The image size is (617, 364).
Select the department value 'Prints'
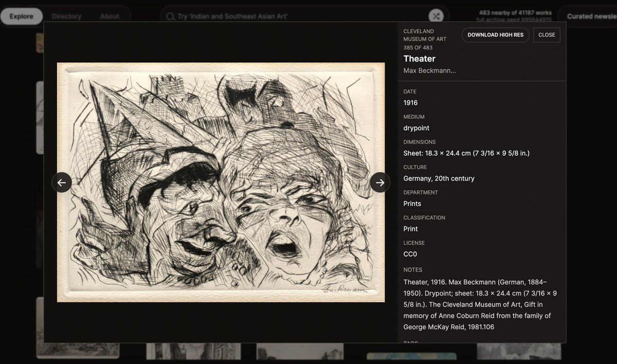pos(412,204)
